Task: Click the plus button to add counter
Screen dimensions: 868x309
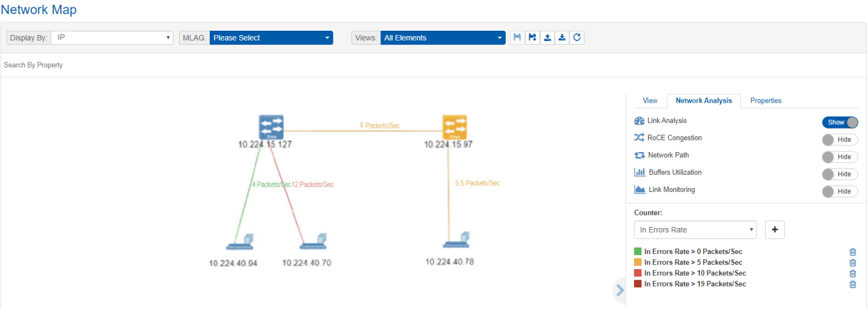Action: pyautogui.click(x=775, y=230)
